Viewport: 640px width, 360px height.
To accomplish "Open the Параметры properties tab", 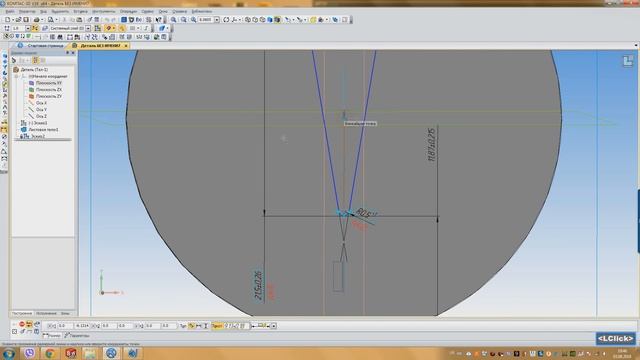I will click(x=77, y=336).
